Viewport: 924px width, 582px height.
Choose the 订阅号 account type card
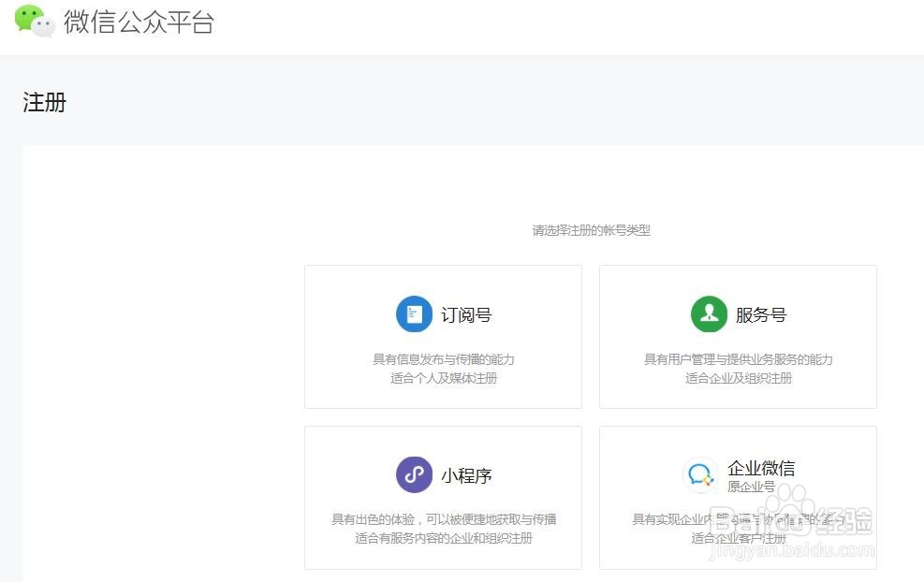[x=443, y=336]
